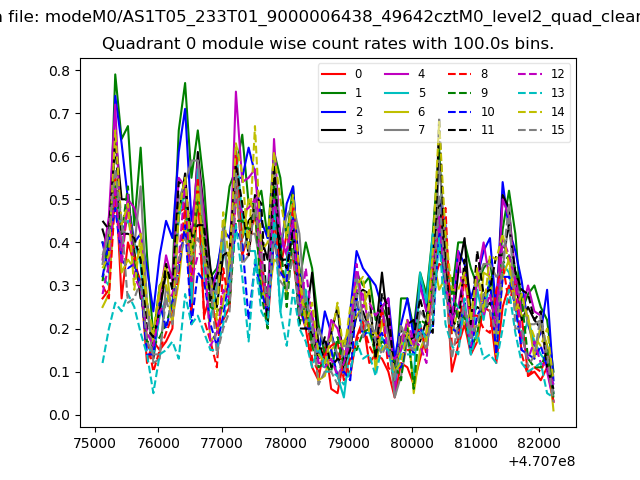Viewport: 640px width, 480px height.
Task: Click the x-axis offset label +4.707e8
Action: coord(537,461)
